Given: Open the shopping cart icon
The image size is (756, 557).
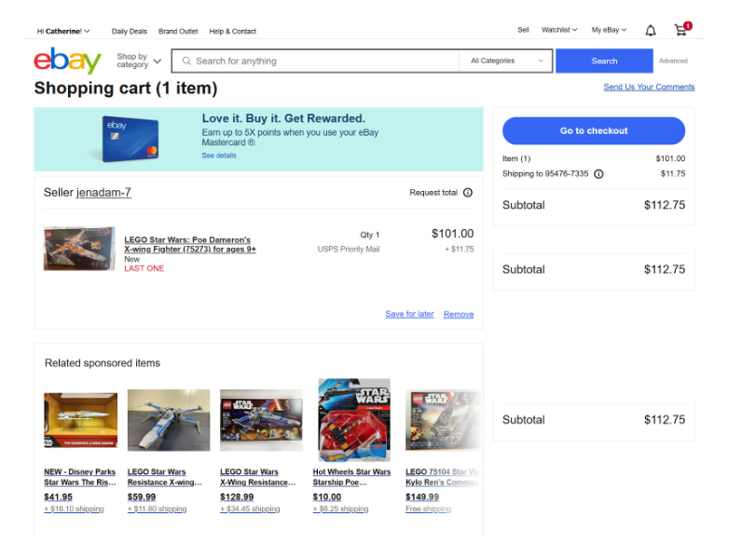Looking at the screenshot, I should (682, 30).
